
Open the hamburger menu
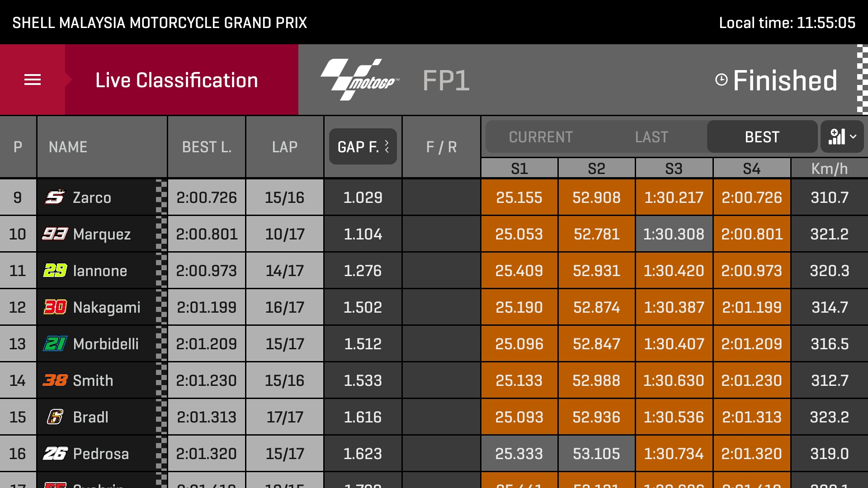point(33,80)
